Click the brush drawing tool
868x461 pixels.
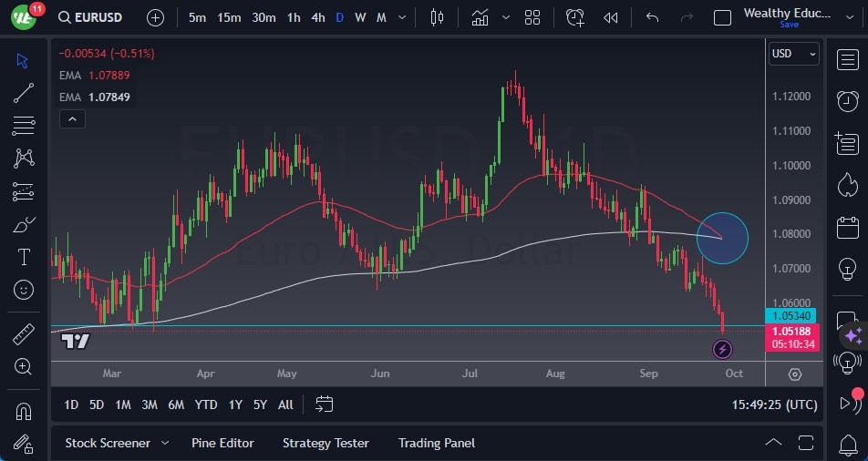(x=24, y=224)
